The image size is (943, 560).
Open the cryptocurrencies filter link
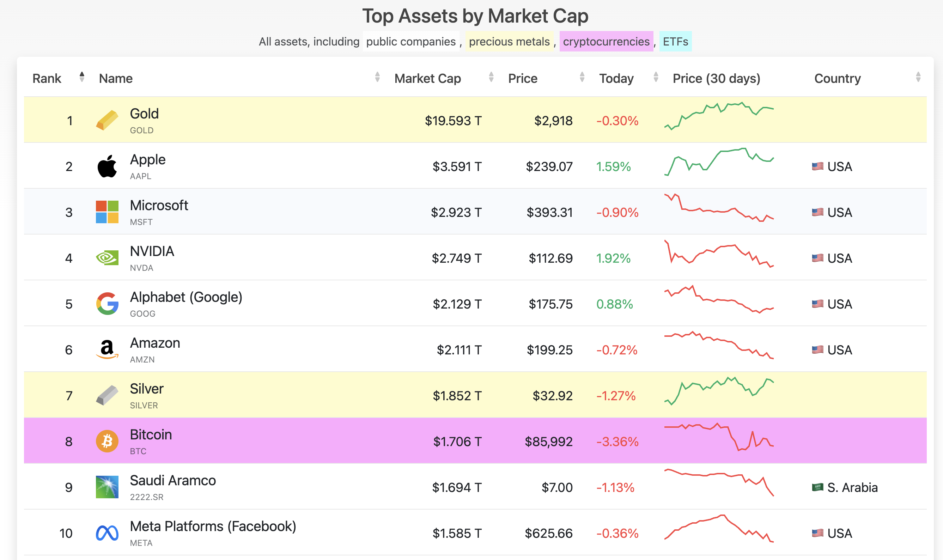(x=607, y=41)
